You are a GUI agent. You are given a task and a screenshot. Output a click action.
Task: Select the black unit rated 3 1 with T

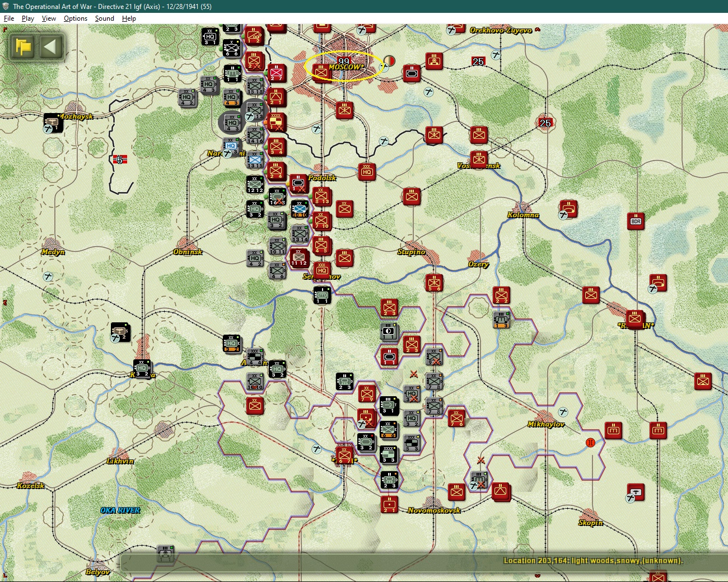coord(389,405)
